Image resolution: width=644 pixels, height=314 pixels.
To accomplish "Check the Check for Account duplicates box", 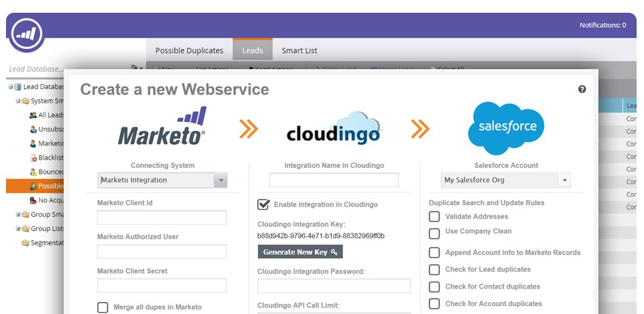I will (434, 304).
